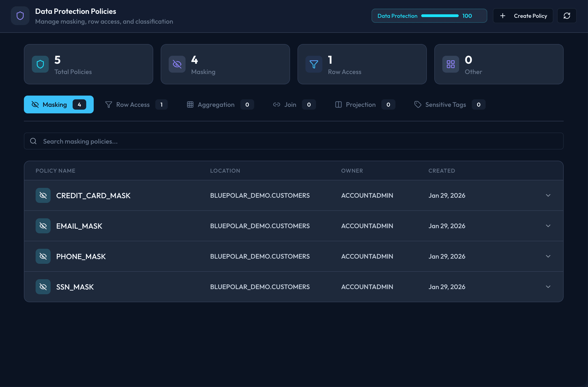
Task: Click the Data Protection score progress bar
Action: [439, 16]
